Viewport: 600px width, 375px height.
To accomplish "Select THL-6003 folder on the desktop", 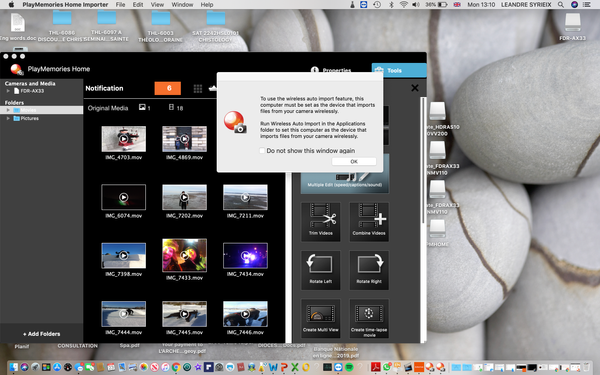I will click(160, 26).
